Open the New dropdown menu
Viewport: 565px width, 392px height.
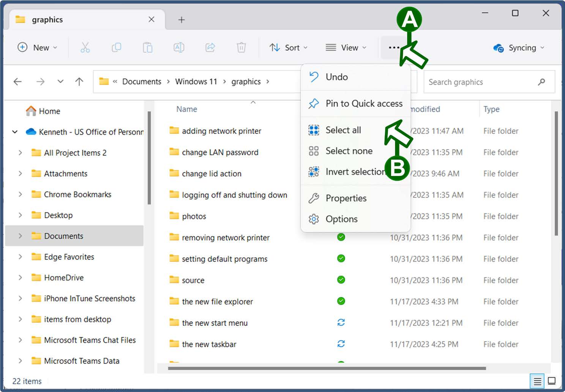pyautogui.click(x=38, y=47)
